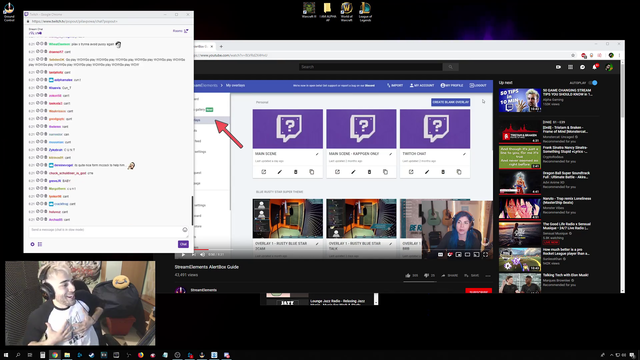
Task: Open the Rooms button in Twitch chat
Action: (x=180, y=31)
